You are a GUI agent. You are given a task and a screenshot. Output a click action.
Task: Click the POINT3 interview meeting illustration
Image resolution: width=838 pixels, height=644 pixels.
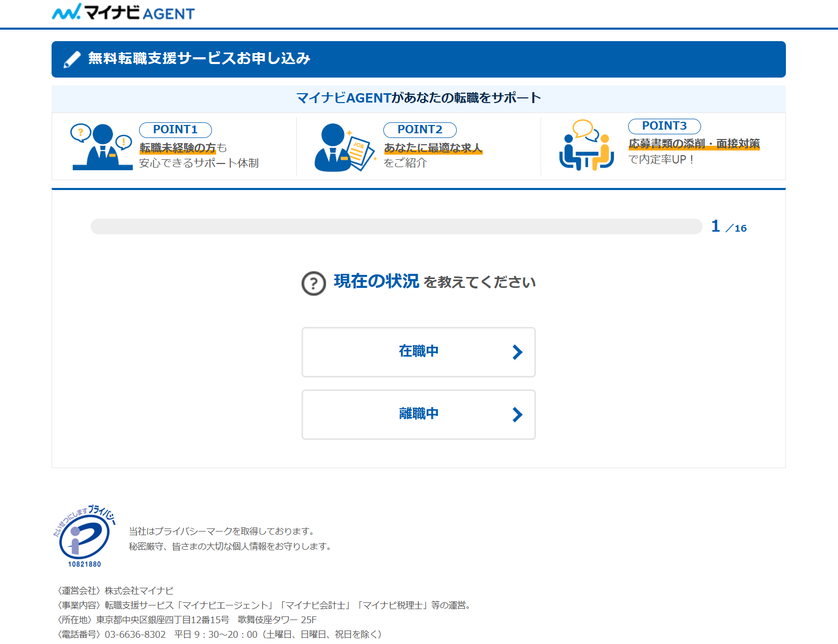(586, 145)
